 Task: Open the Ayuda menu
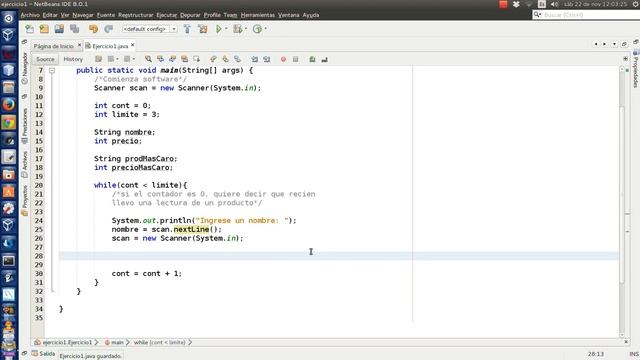point(311,15)
